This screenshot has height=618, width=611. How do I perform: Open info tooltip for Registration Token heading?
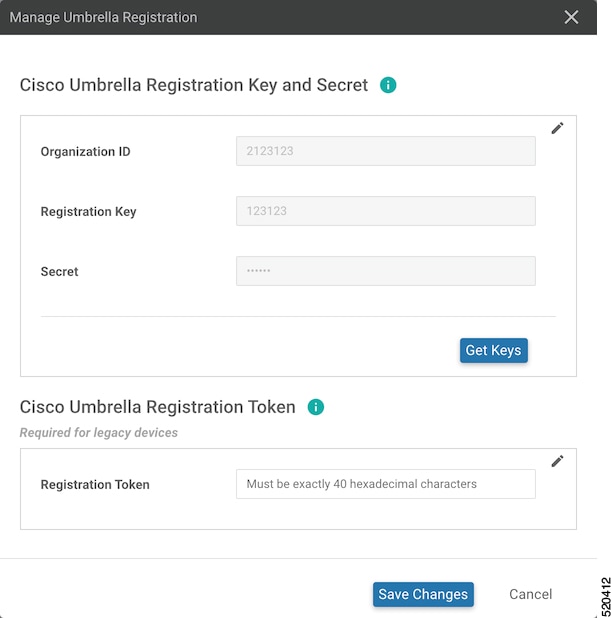[x=315, y=407]
